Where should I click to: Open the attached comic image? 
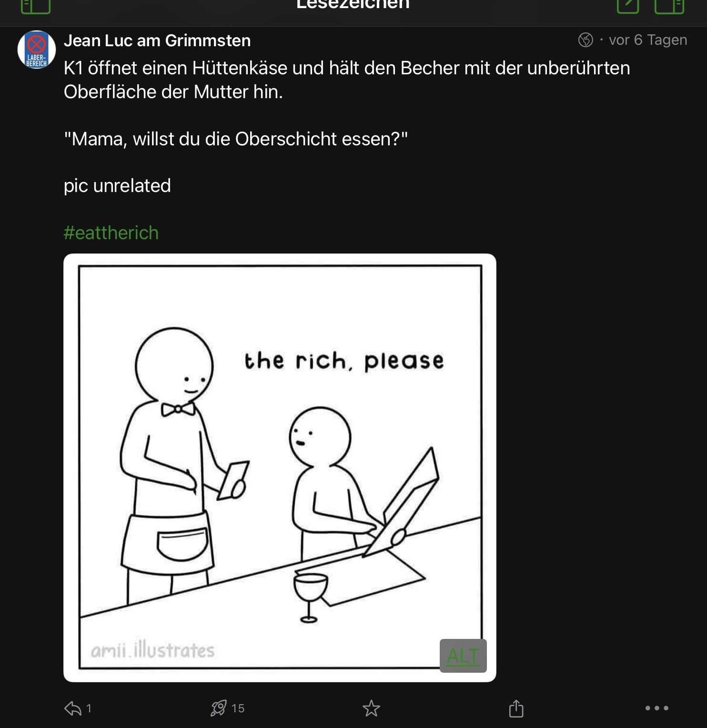point(280,467)
